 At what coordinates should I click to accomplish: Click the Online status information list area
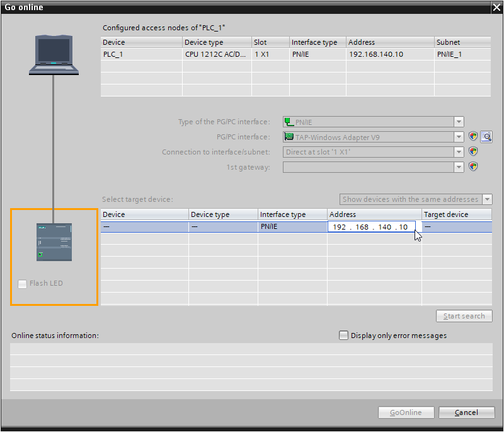click(x=251, y=367)
